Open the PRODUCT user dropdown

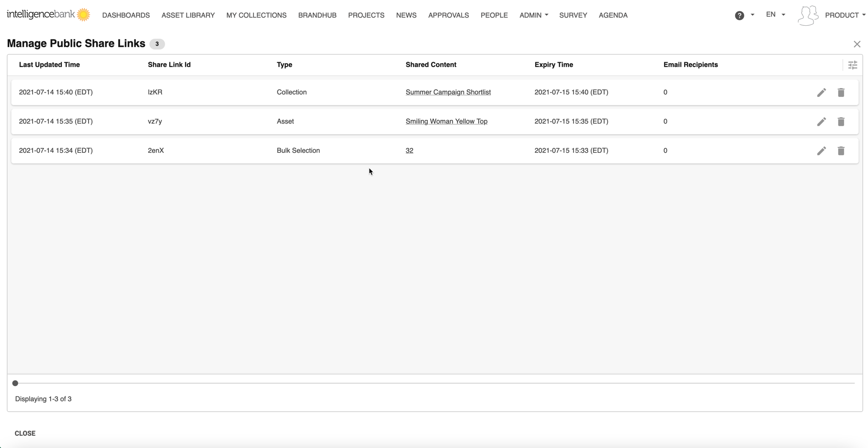pyautogui.click(x=845, y=15)
